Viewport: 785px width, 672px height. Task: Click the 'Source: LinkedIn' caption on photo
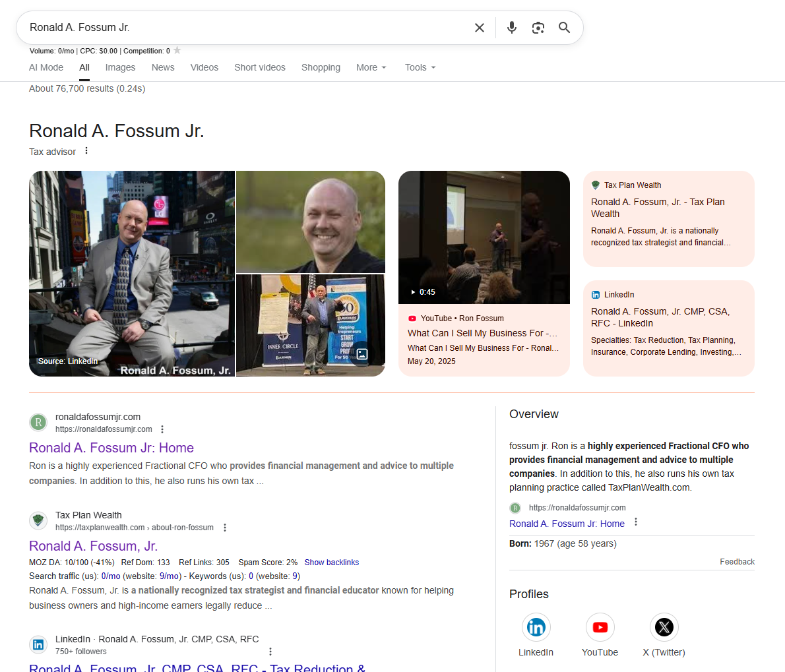tap(67, 361)
